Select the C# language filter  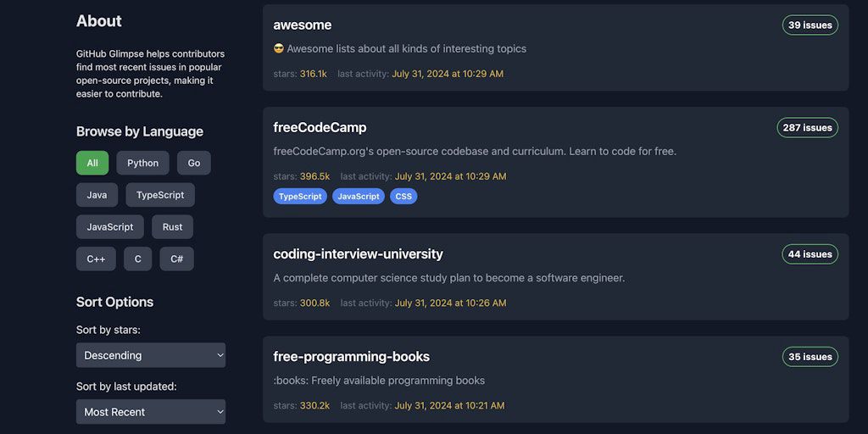point(176,259)
